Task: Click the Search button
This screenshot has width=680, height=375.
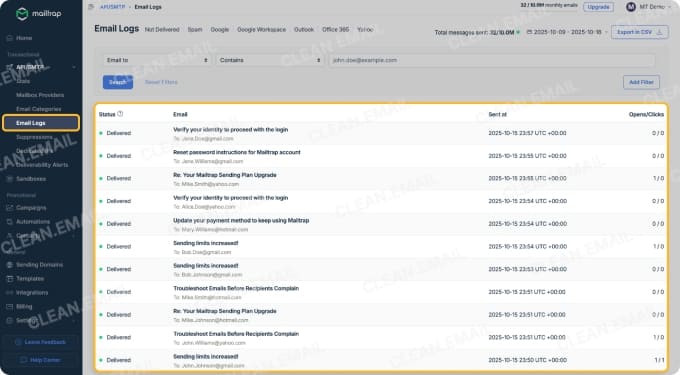Action: click(118, 82)
